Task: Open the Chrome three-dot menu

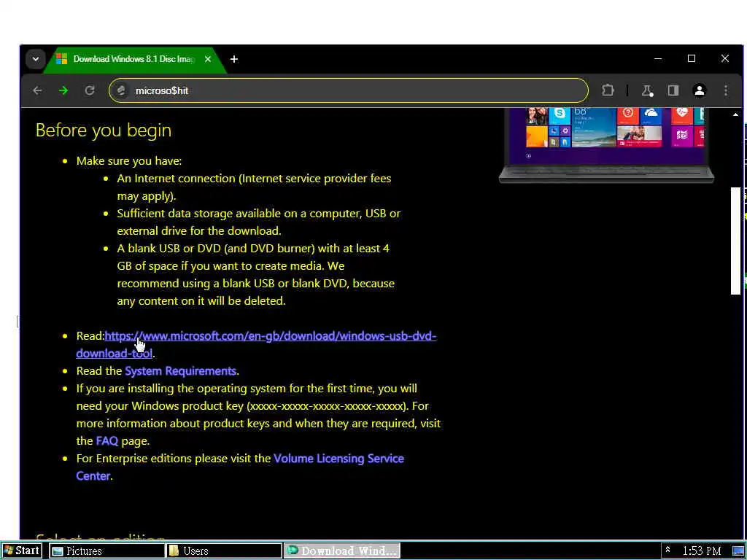Action: coord(726,90)
